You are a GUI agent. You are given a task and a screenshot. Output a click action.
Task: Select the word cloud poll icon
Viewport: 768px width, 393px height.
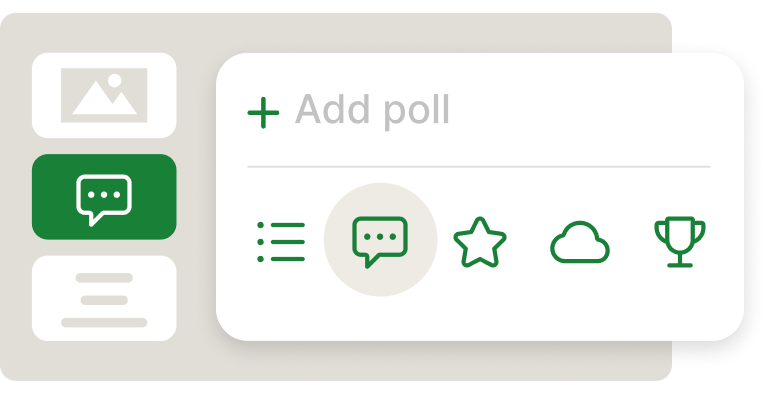point(580,242)
